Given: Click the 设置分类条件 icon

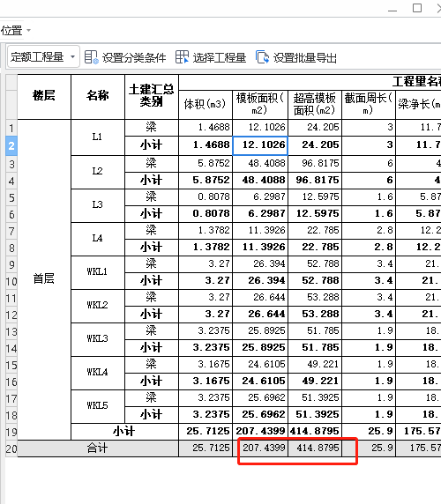Looking at the screenshot, I should (91, 57).
